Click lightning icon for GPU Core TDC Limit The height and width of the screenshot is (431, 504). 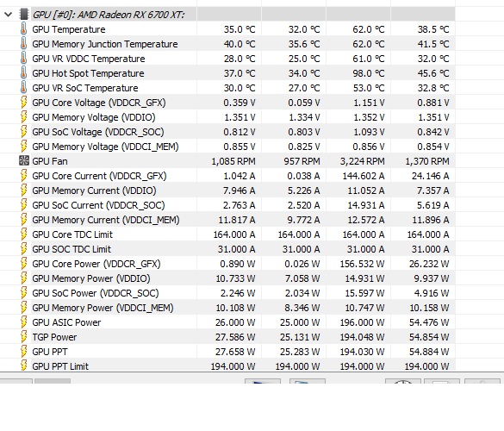point(23,234)
